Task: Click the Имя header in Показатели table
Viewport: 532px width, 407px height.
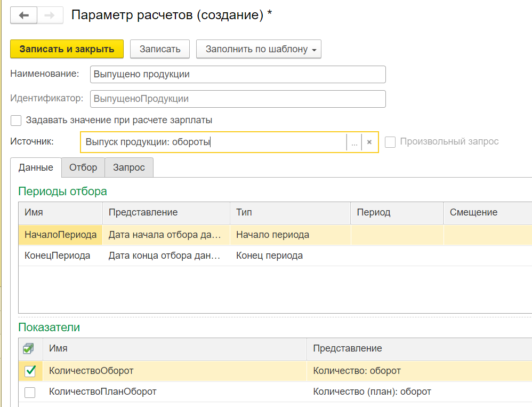Action: pos(175,349)
